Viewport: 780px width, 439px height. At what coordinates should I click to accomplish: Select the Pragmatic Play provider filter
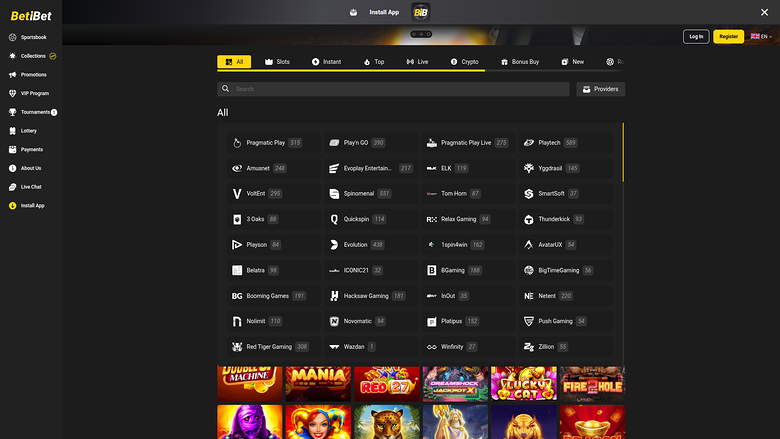(266, 143)
